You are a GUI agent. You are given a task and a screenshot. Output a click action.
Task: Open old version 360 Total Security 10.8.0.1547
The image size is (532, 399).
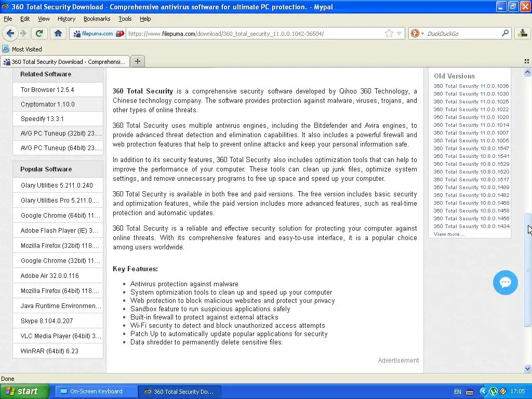(x=471, y=148)
